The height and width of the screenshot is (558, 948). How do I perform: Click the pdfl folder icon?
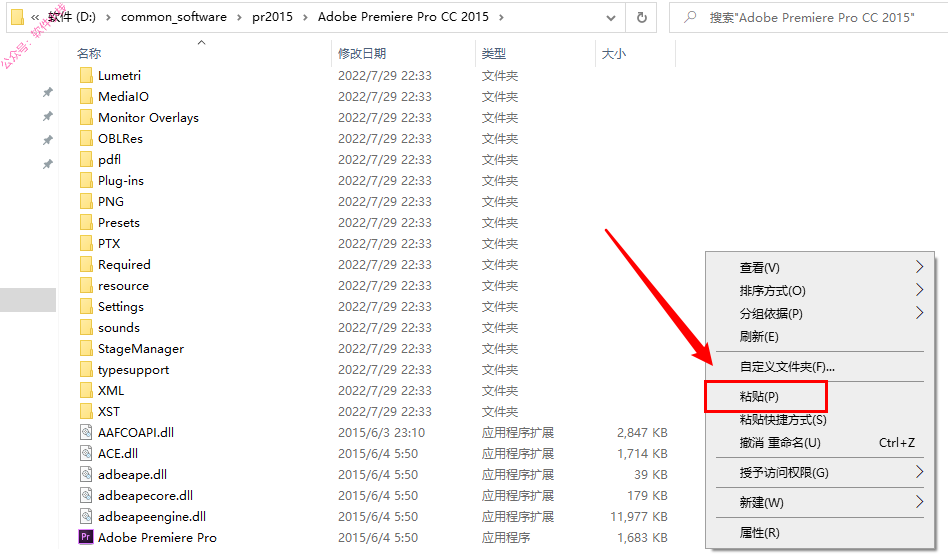tap(86, 160)
